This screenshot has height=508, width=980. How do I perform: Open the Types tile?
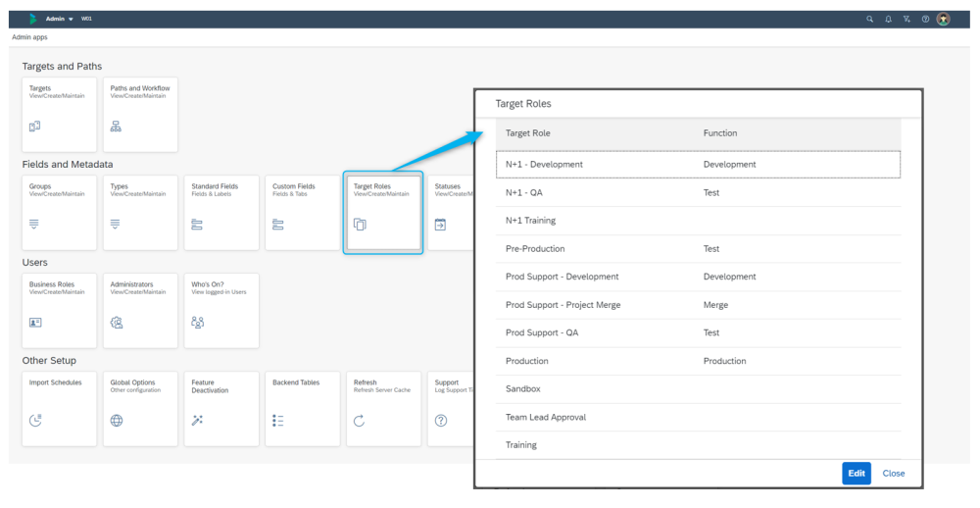pyautogui.click(x=140, y=213)
